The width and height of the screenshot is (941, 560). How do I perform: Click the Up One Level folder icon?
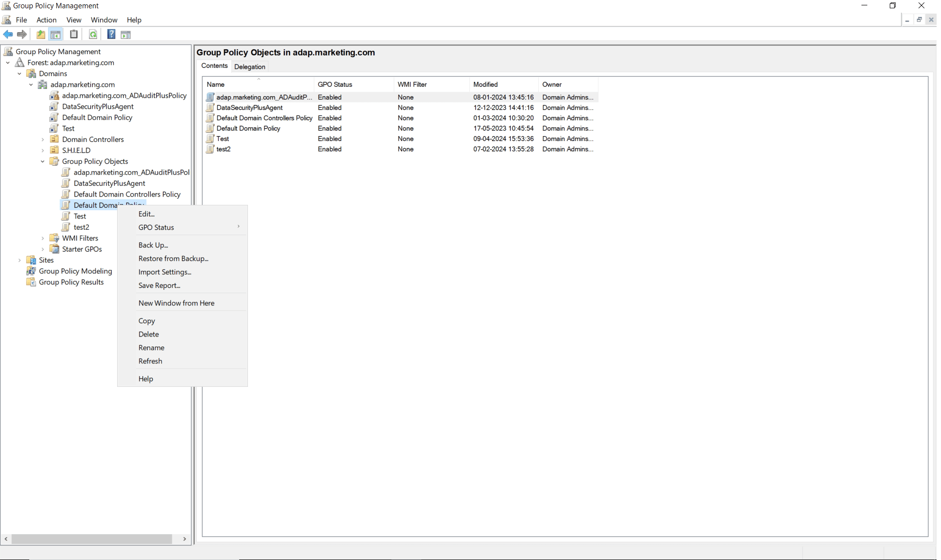click(41, 35)
